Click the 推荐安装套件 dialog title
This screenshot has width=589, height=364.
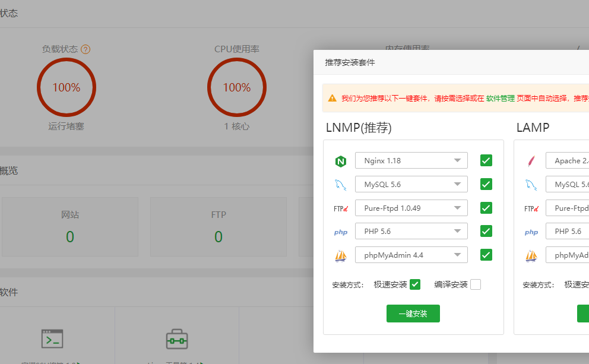[350, 62]
